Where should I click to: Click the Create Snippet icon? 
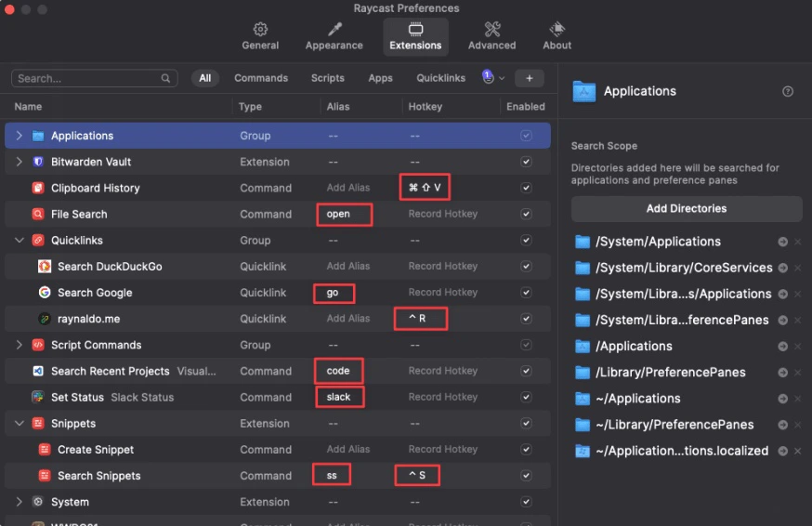point(45,450)
